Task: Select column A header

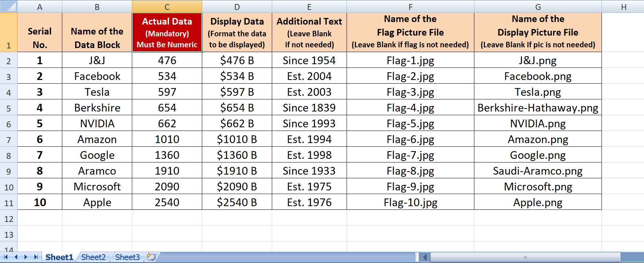Action: [x=40, y=7]
